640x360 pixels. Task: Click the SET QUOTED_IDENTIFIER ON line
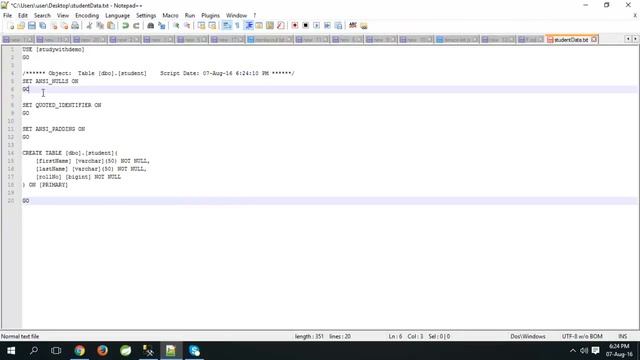[x=62, y=105]
